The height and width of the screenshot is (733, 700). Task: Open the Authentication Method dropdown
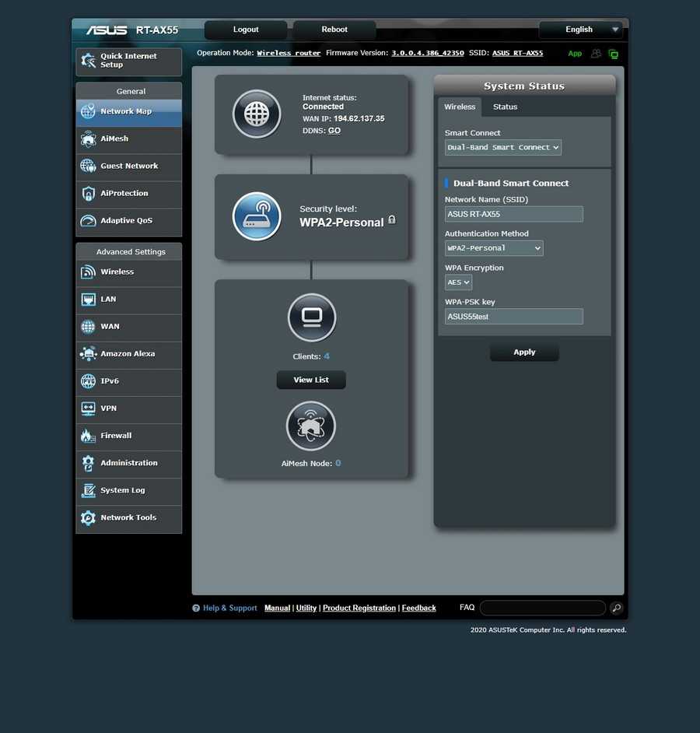[494, 248]
